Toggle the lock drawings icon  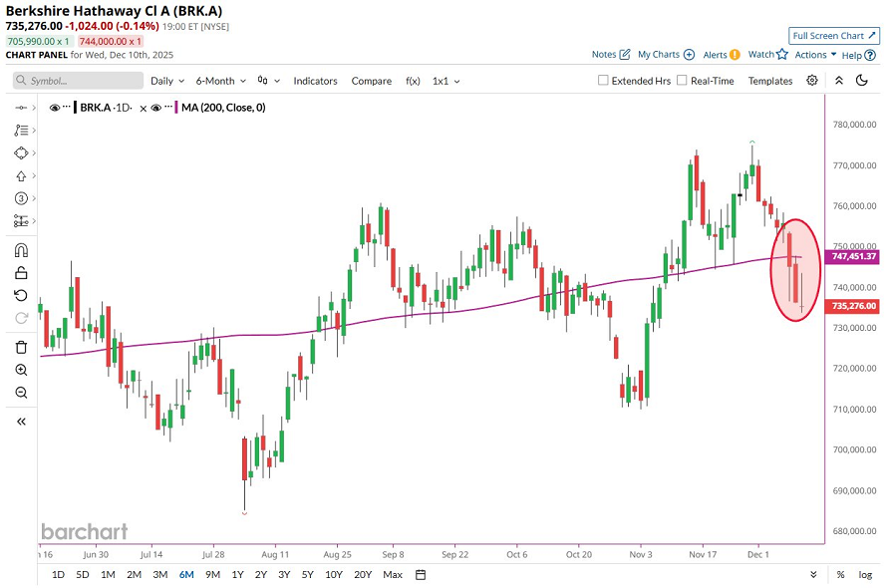tap(21, 273)
